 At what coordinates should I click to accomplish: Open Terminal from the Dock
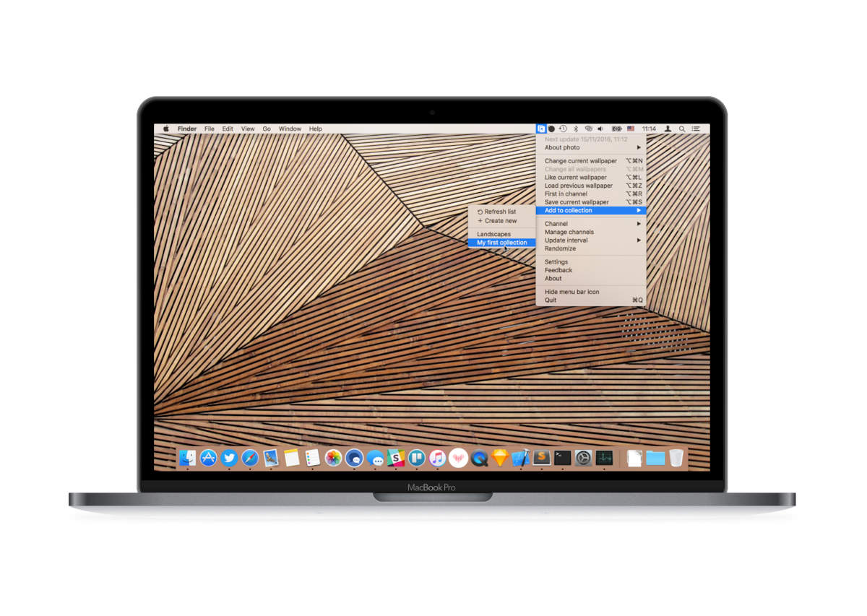[x=563, y=458]
